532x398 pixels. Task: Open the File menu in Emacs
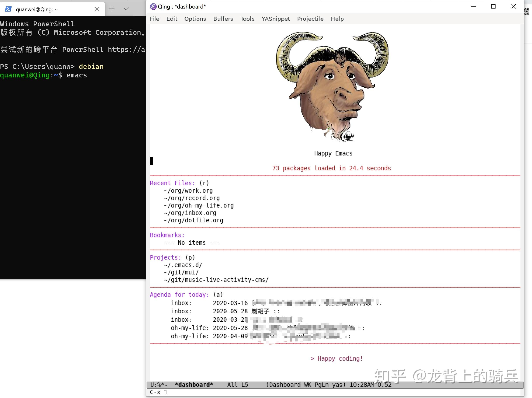[x=154, y=19]
